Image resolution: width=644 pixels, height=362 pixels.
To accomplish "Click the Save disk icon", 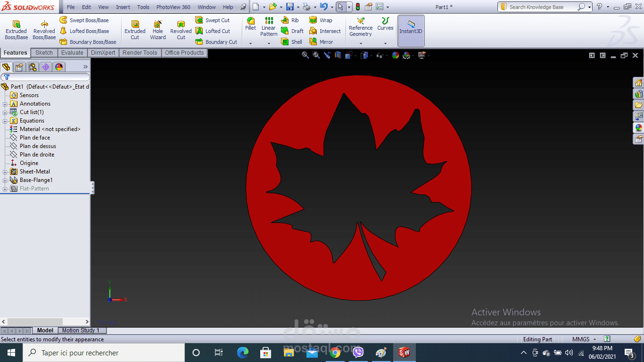I will coord(289,7).
